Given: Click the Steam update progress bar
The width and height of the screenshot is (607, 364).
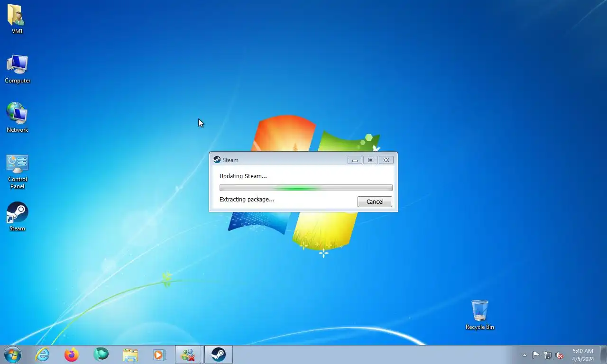Looking at the screenshot, I should point(306,188).
